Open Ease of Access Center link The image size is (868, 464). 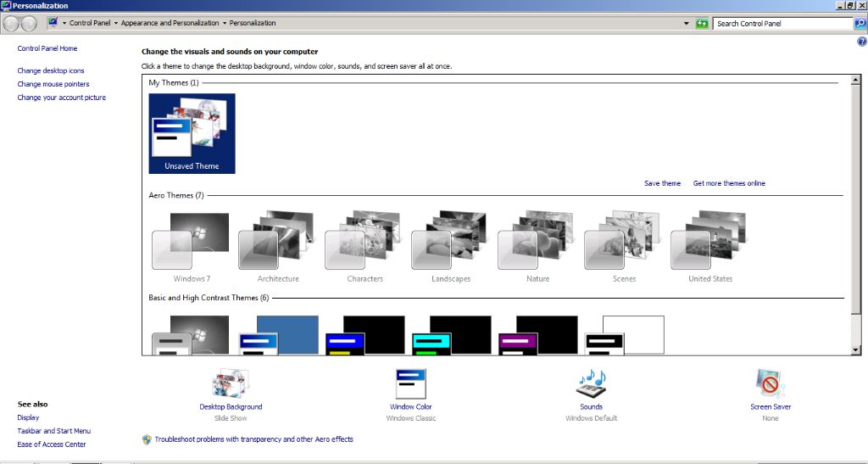pyautogui.click(x=52, y=444)
